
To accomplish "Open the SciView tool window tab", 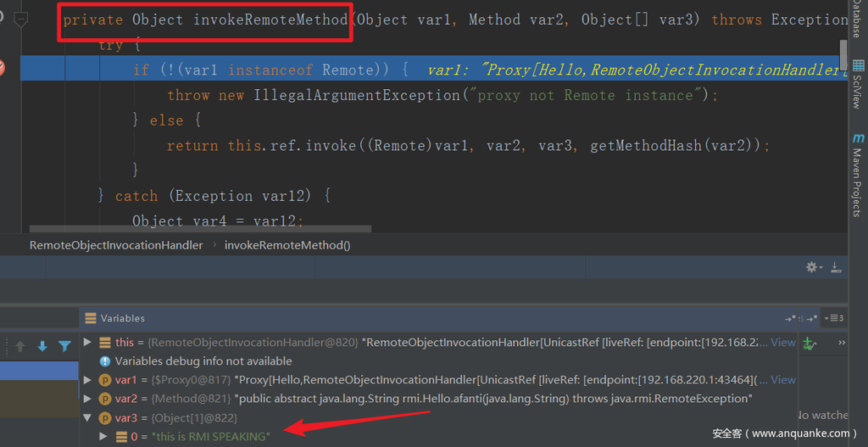I will [x=858, y=84].
